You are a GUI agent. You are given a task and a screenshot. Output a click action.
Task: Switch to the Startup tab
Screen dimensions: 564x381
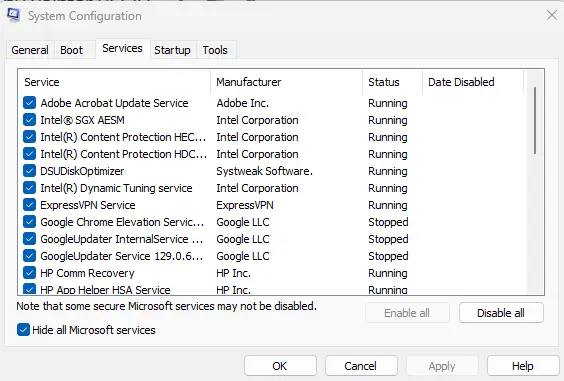tap(172, 50)
